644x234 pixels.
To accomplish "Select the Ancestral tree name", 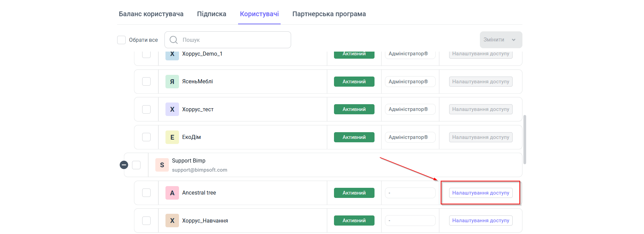I will tap(199, 193).
